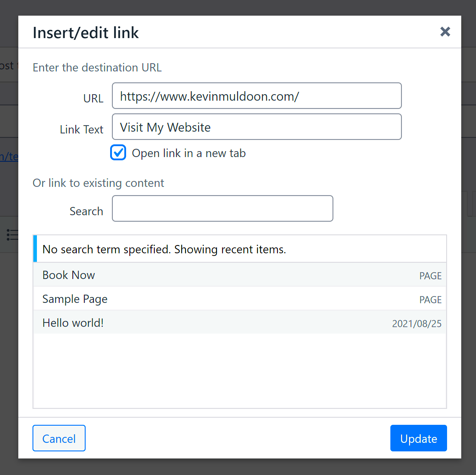Viewport: 476px width, 475px height.
Task: Click the 2021/08/25 date text
Action: click(x=417, y=324)
